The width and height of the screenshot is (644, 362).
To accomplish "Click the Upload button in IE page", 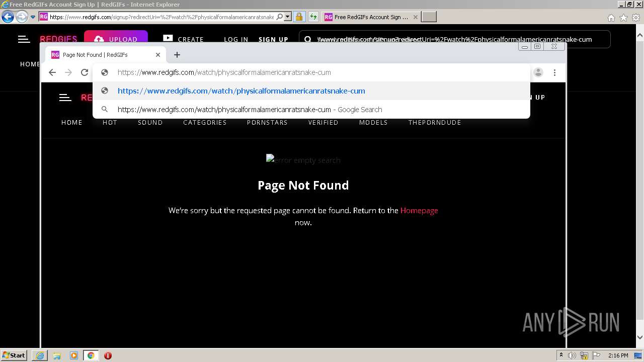I will (116, 39).
